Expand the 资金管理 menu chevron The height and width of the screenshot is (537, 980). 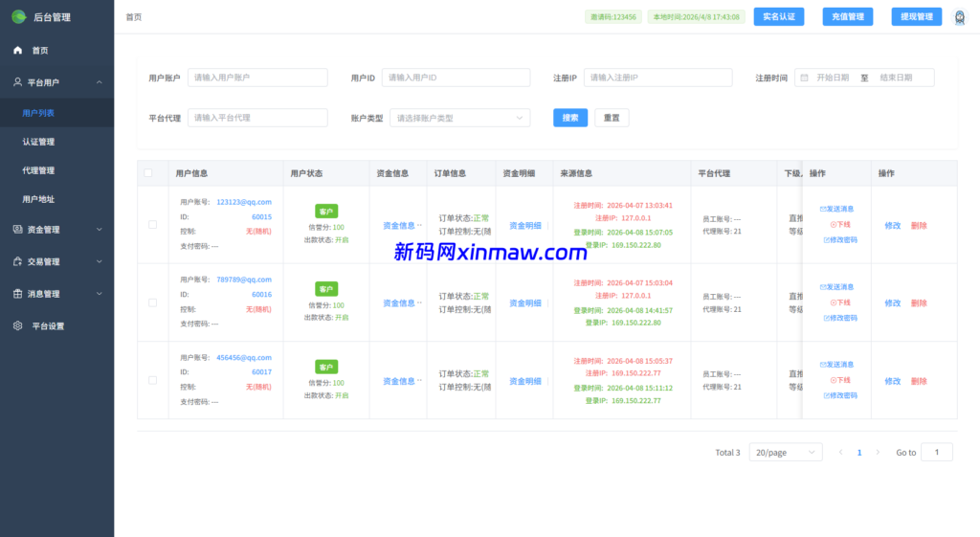pyautogui.click(x=100, y=230)
